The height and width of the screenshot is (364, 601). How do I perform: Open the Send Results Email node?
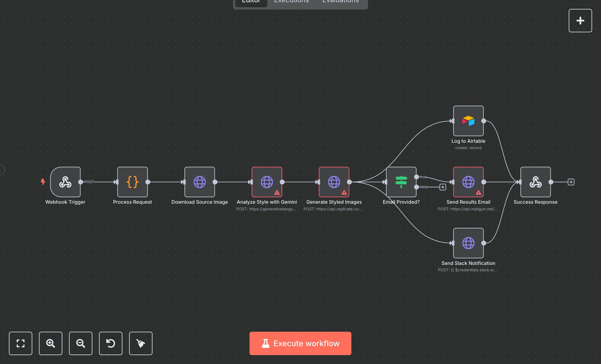[x=468, y=182]
